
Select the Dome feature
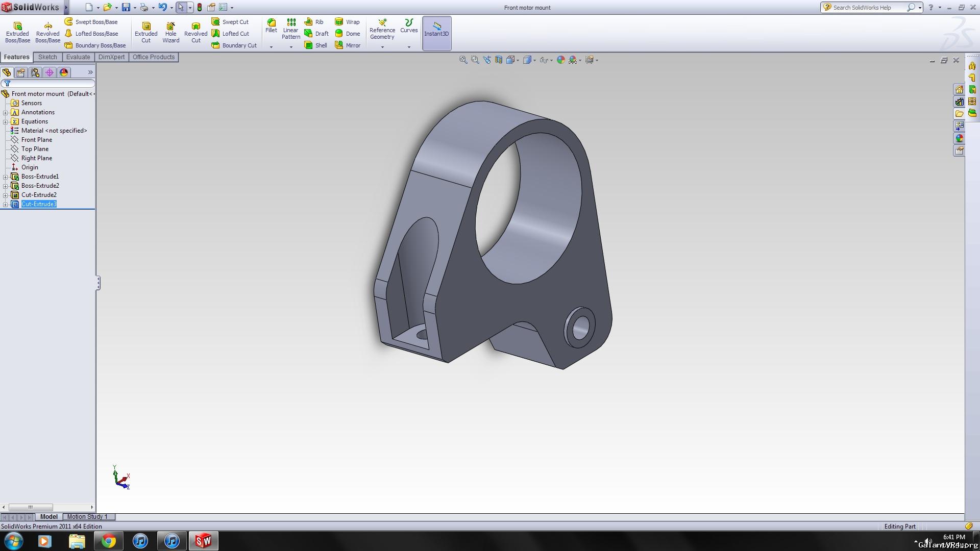[x=348, y=34]
